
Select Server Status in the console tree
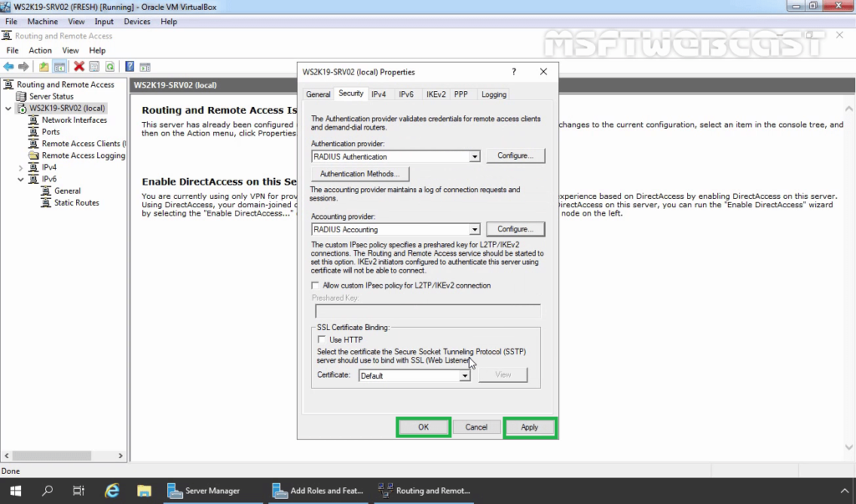click(51, 96)
